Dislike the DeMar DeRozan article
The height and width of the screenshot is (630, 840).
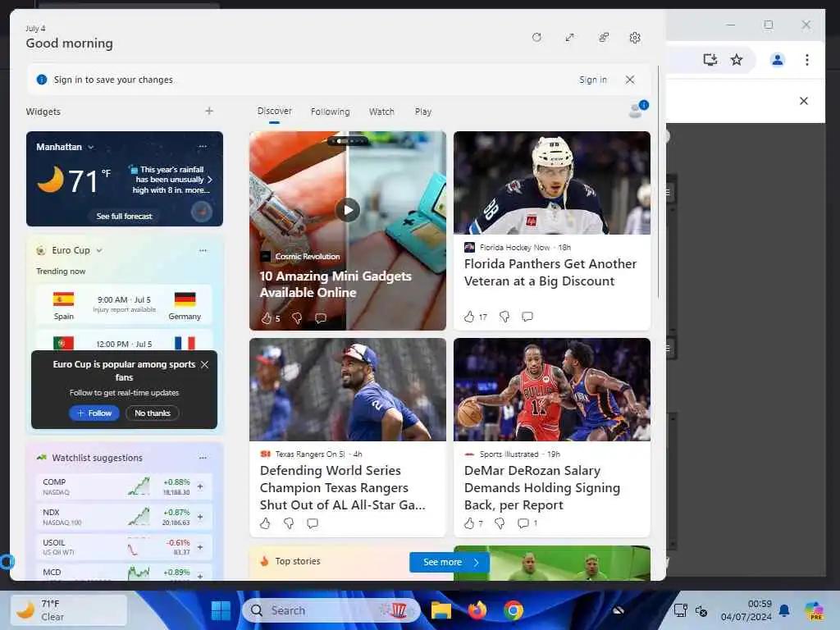pos(500,523)
